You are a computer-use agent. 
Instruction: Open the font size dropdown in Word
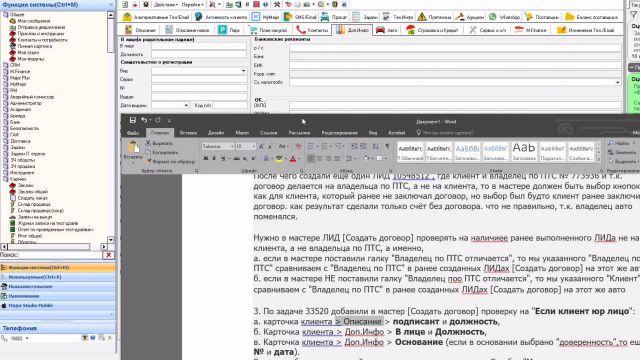pyautogui.click(x=253, y=146)
